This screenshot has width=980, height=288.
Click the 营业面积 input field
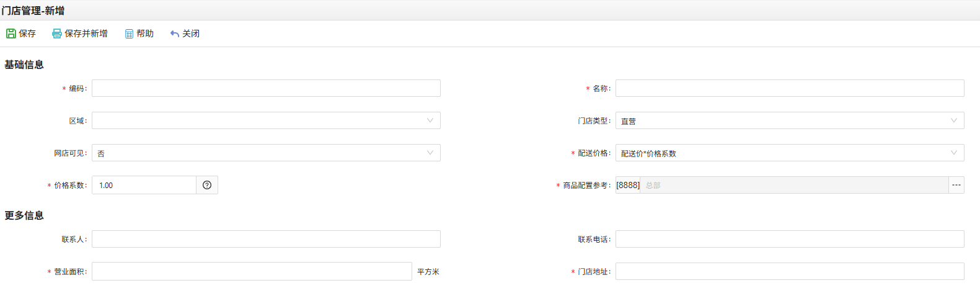click(252, 271)
